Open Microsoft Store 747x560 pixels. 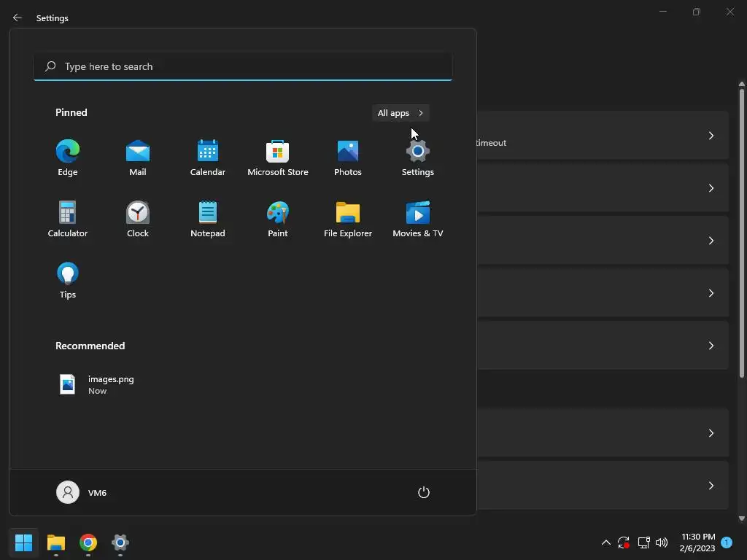coord(278,158)
